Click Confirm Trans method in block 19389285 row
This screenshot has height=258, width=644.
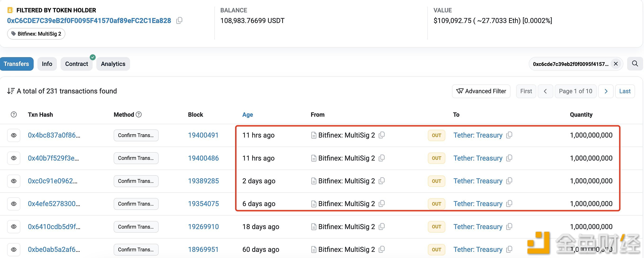(136, 181)
